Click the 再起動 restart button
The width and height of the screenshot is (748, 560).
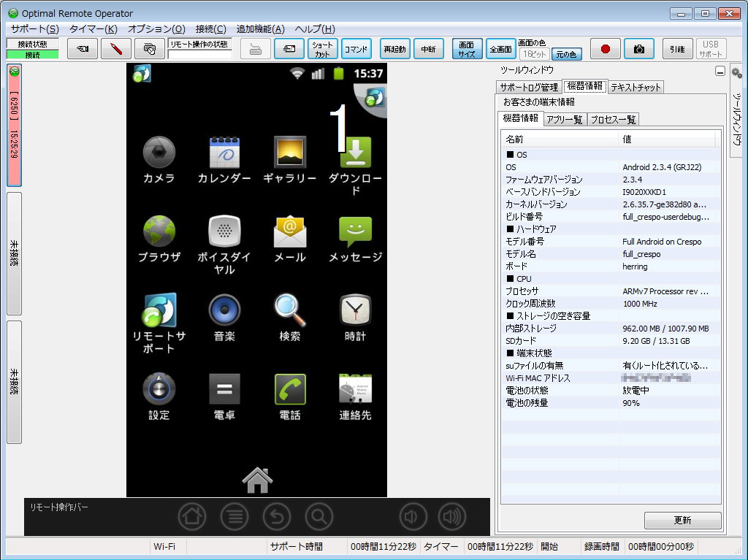click(395, 49)
